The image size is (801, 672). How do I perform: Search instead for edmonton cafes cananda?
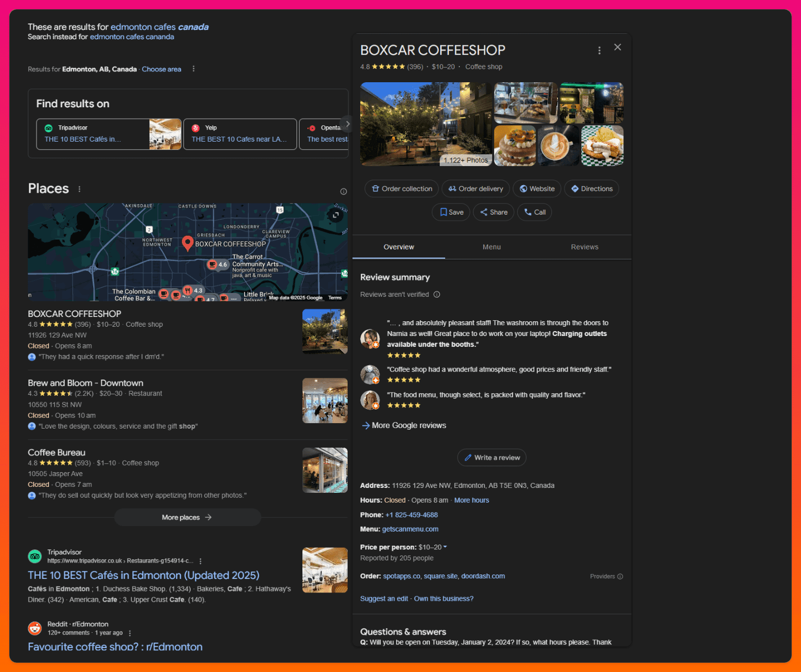(132, 37)
